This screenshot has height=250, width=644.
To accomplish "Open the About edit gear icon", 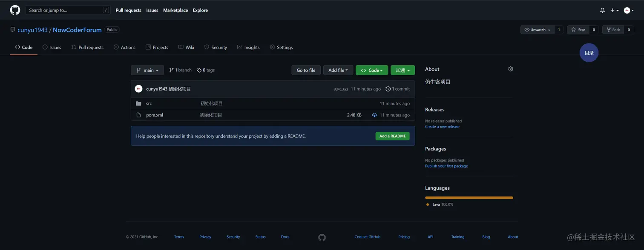I will click(x=511, y=69).
